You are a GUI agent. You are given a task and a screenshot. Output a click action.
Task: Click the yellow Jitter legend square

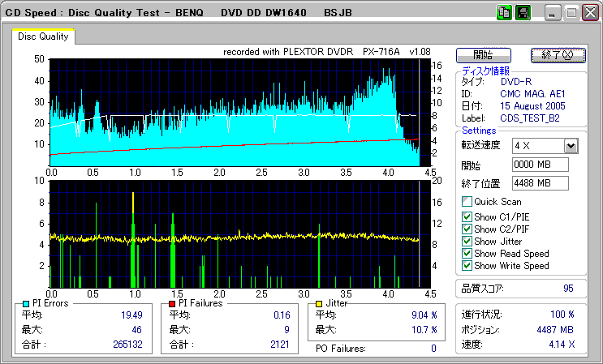click(319, 303)
